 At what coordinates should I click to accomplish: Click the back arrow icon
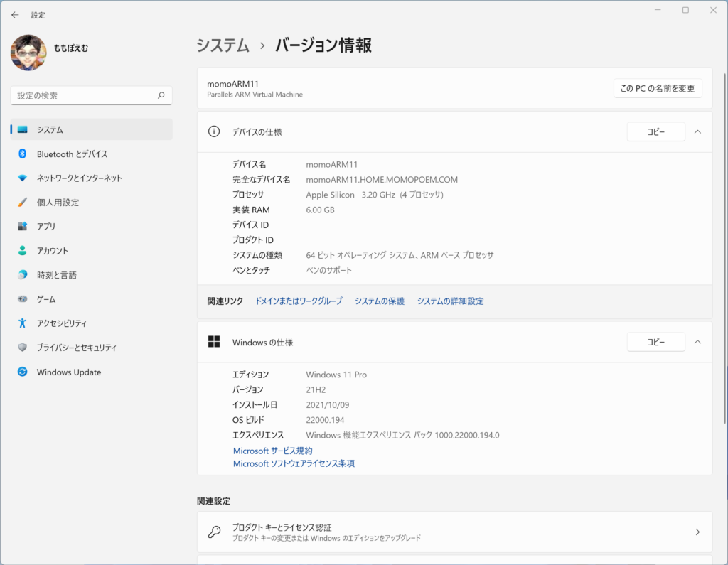[x=16, y=15]
